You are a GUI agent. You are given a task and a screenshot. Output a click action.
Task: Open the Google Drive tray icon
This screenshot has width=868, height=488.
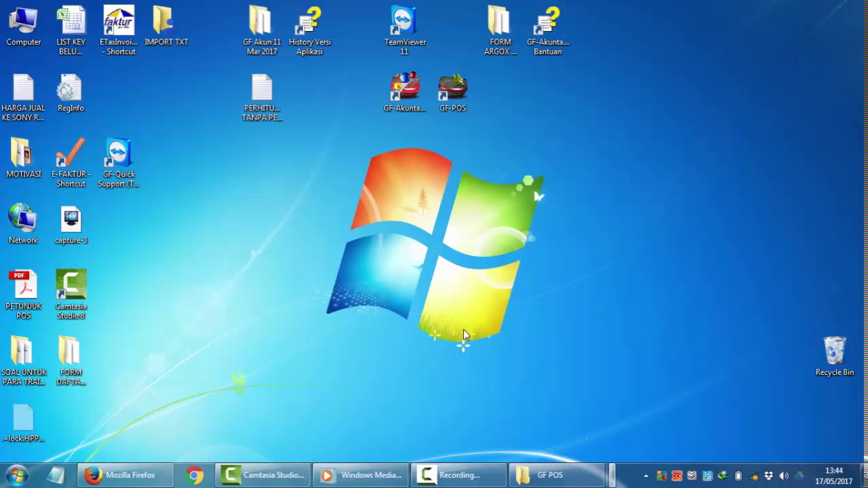(799, 476)
